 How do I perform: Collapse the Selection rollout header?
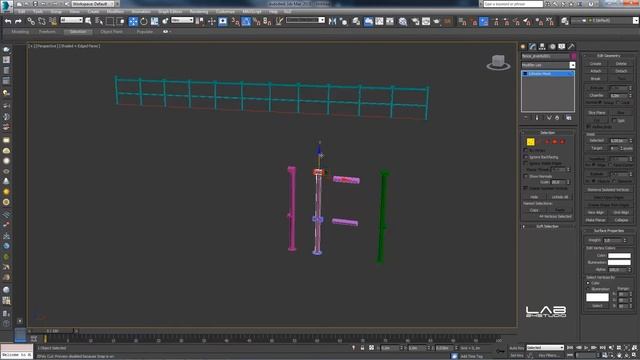click(548, 133)
